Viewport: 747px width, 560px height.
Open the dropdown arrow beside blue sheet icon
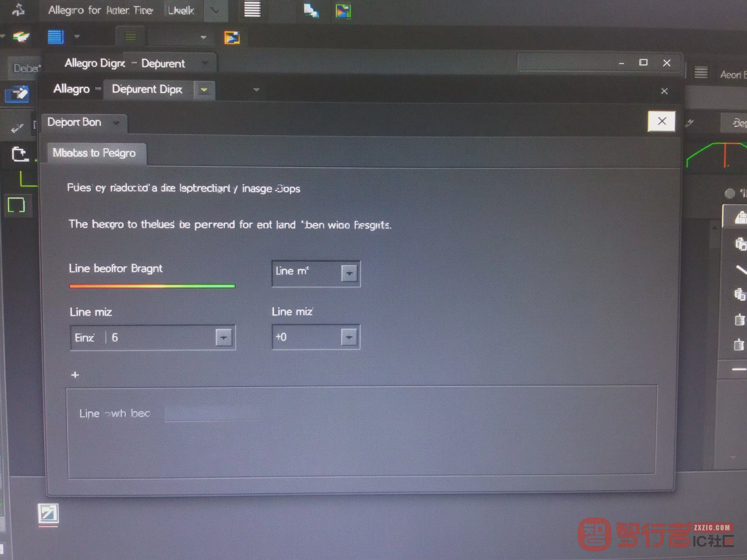pos(77,36)
